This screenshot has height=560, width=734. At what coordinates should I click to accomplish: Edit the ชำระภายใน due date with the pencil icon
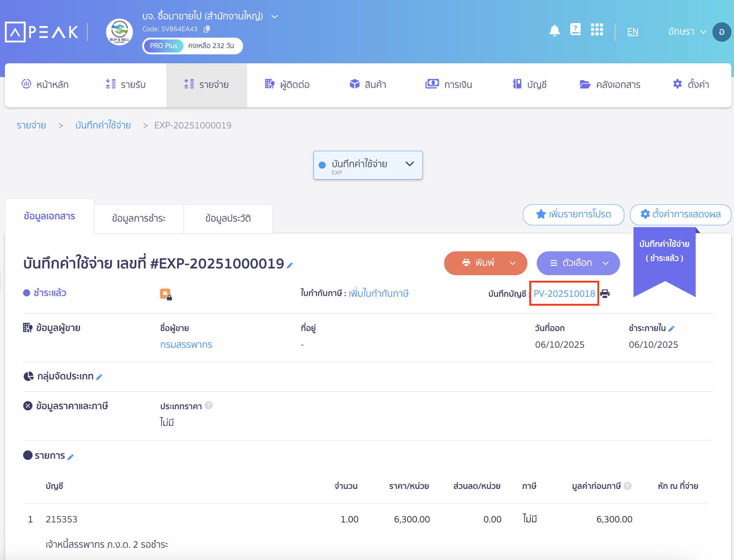tap(671, 329)
